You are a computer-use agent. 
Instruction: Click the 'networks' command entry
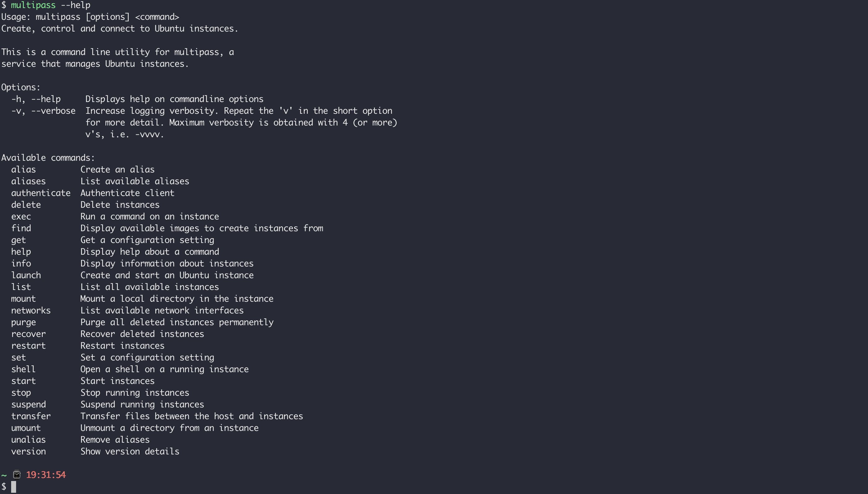coord(31,310)
